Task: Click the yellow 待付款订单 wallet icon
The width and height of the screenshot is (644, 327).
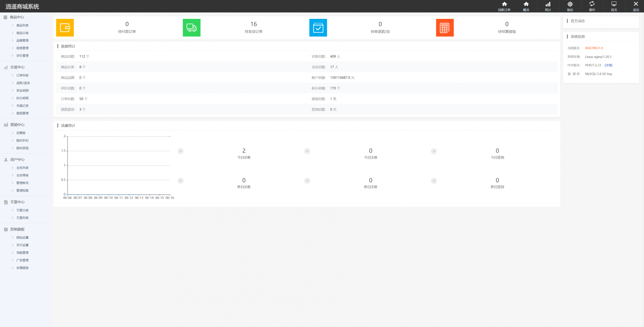Action: (65, 28)
